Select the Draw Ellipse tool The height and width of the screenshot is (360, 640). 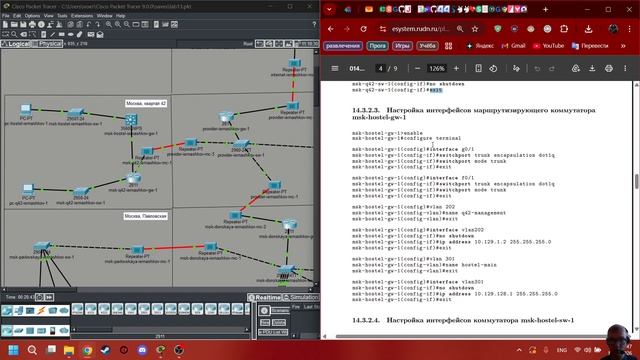[x=71, y=35]
